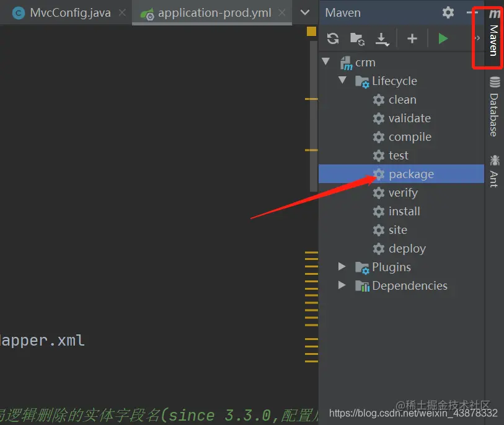Close the application-prod.yml tab
Image resolution: width=504 pixels, height=425 pixels.
coord(282,13)
